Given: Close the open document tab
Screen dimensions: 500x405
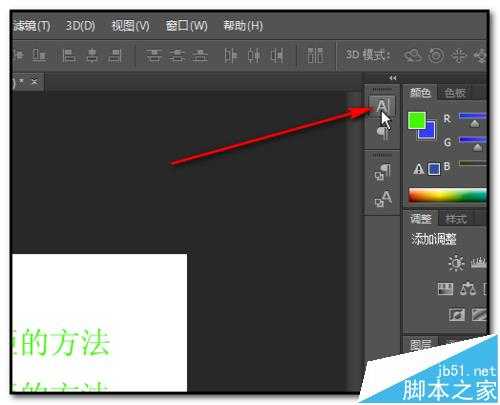Looking at the screenshot, I should click(x=35, y=81).
